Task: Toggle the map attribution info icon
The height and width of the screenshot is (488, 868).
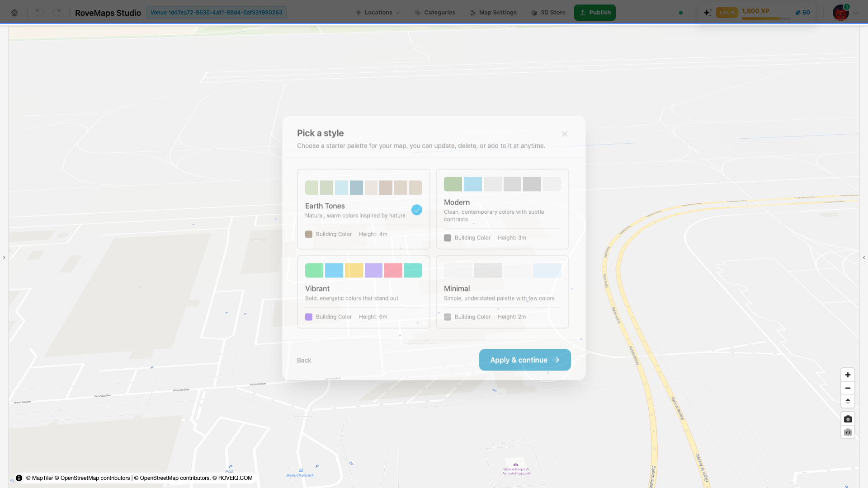Action: [x=19, y=478]
